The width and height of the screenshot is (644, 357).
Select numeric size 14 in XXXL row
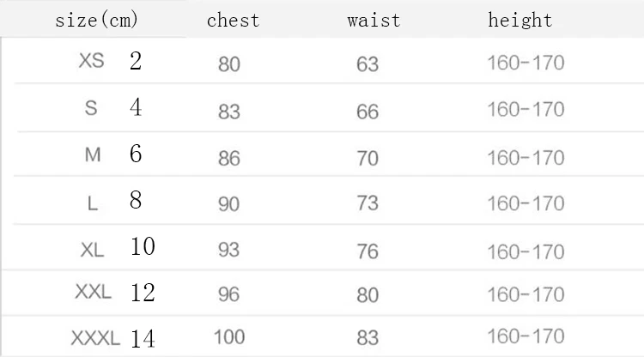point(143,338)
